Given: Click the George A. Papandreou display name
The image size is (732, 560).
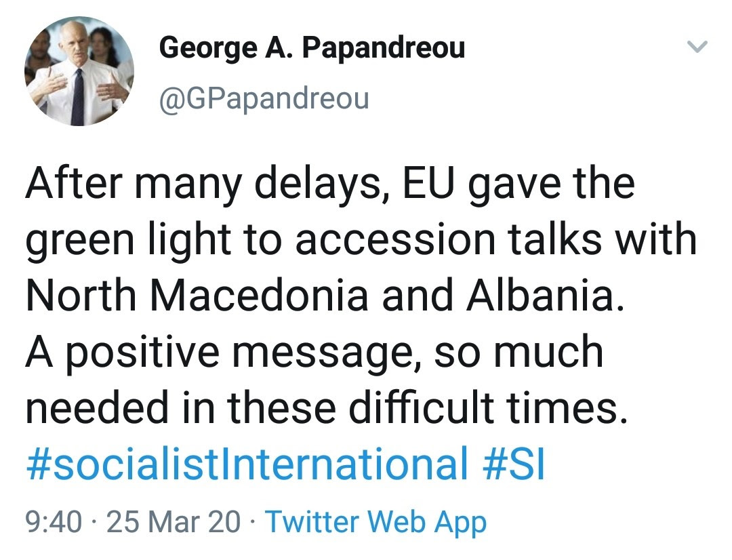Looking at the screenshot, I should coord(312,49).
